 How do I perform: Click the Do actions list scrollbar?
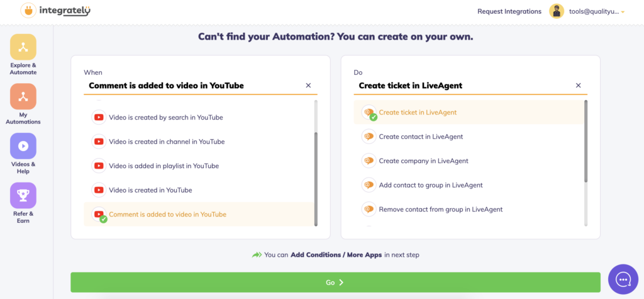586,142
